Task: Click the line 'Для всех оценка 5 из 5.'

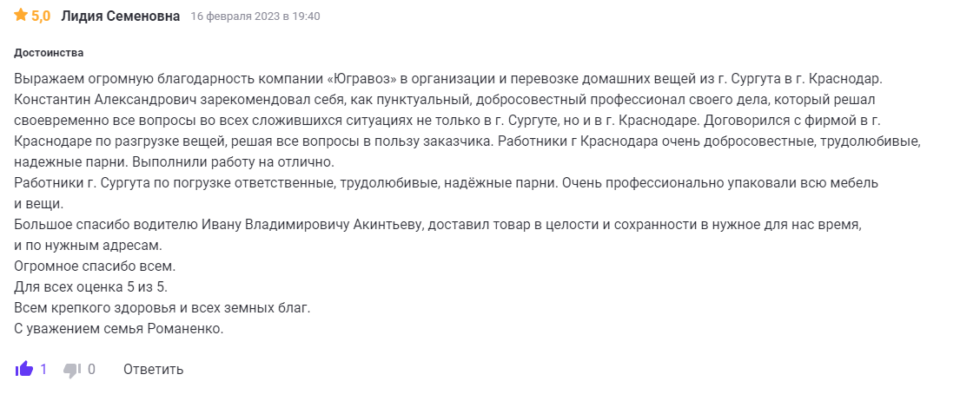Action: pos(90,287)
